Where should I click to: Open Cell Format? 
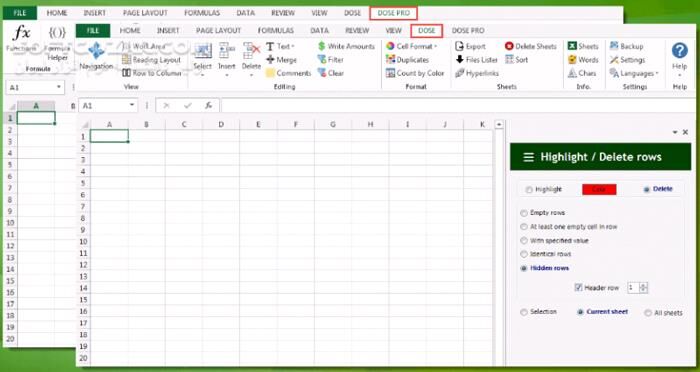pyautogui.click(x=412, y=46)
